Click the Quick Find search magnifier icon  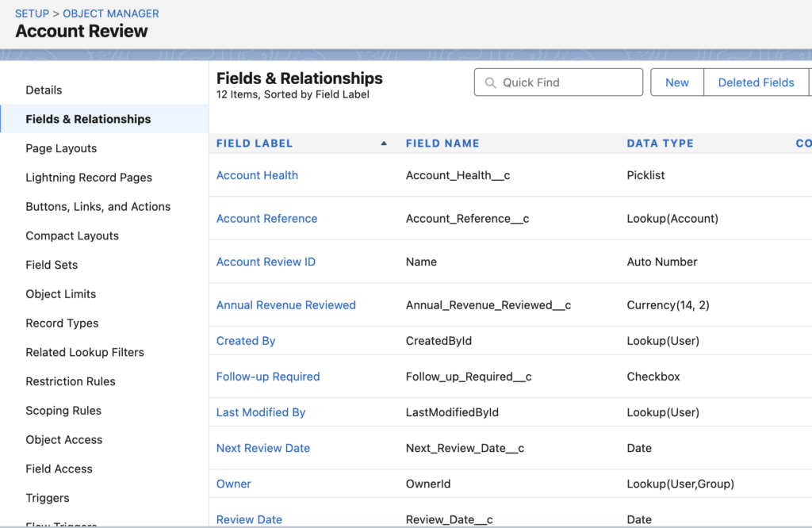490,82
